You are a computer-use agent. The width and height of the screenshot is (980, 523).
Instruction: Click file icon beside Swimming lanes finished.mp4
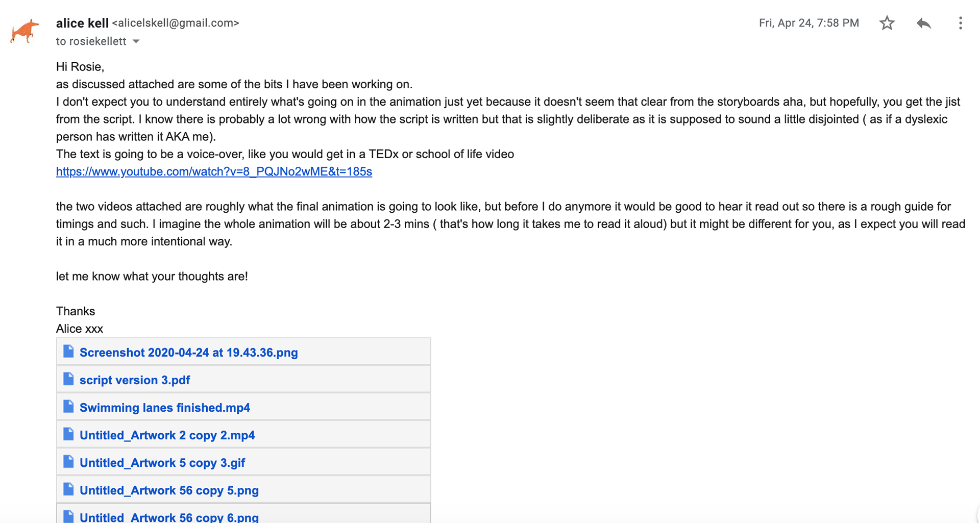[68, 407]
